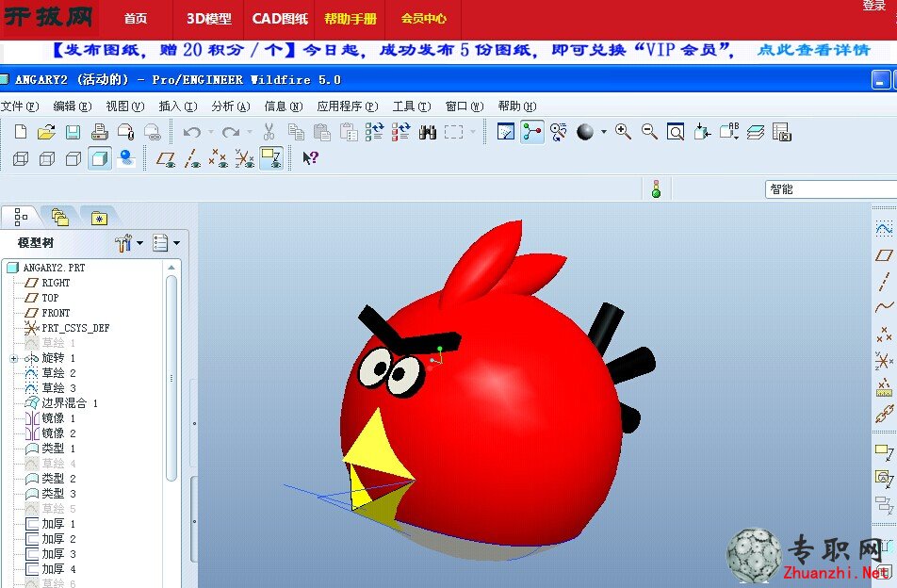Viewport: 897px width, 588px height.
Task: Zoom out with the magnifier minus icon
Action: [649, 132]
